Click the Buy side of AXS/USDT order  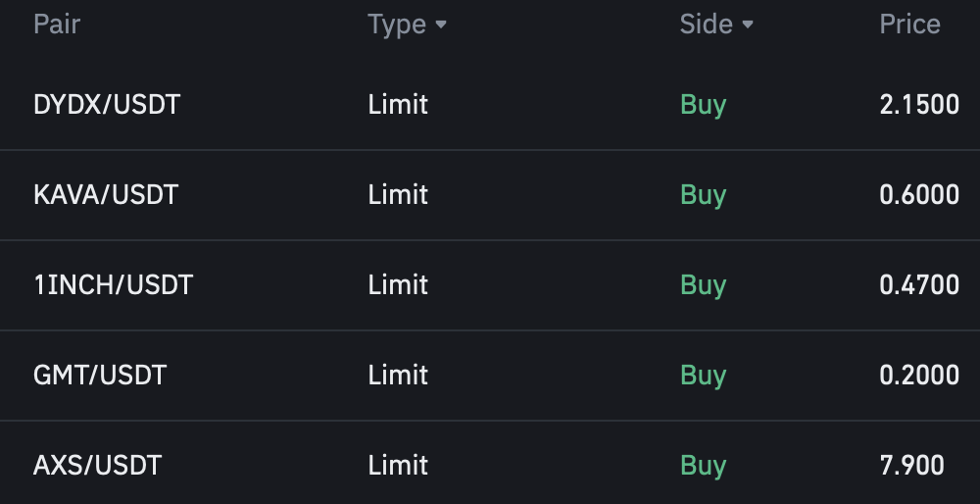click(x=703, y=466)
